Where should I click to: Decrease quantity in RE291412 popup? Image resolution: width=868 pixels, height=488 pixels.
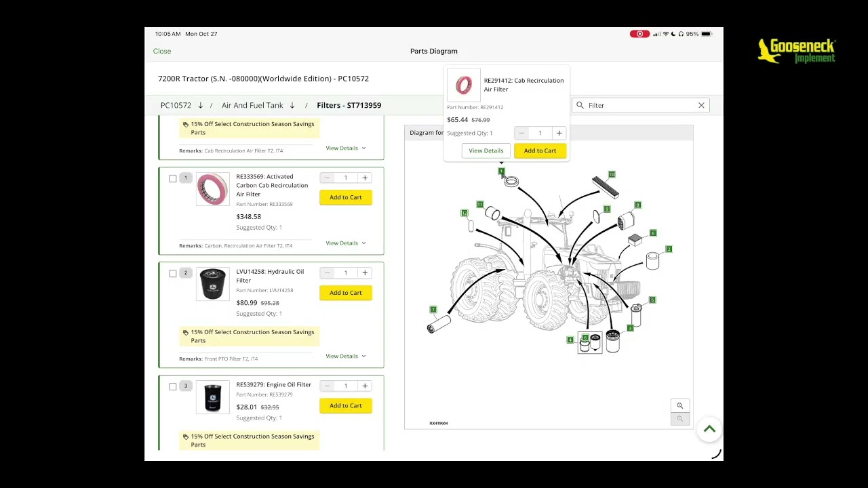click(x=521, y=134)
